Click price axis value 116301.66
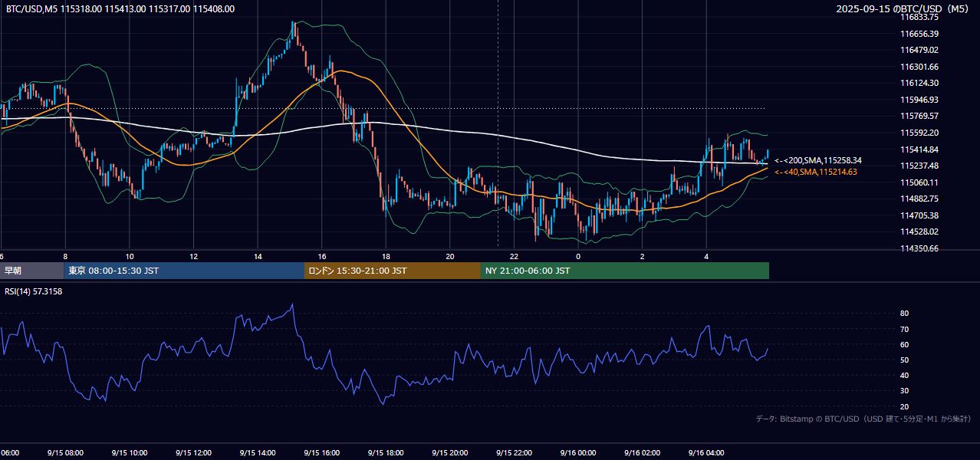Viewport: 980px width, 460px height. coord(919,67)
